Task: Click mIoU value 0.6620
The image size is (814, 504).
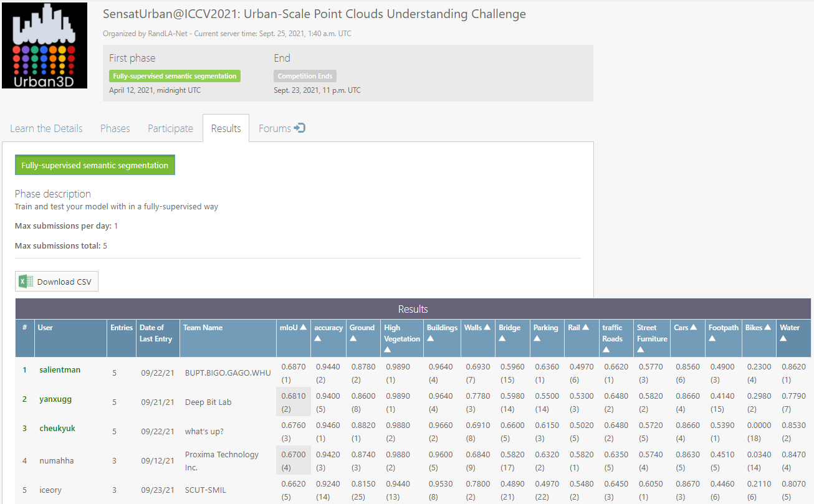Action: [x=294, y=484]
